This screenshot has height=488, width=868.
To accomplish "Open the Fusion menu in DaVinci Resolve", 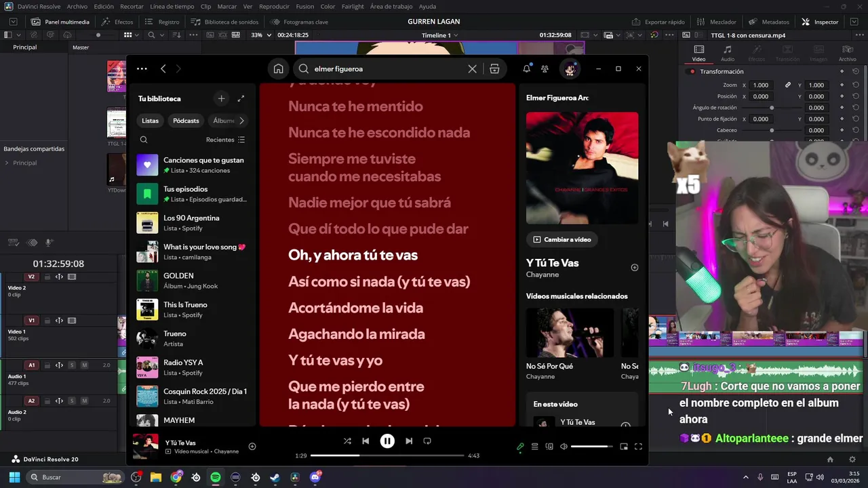I will [x=304, y=6].
